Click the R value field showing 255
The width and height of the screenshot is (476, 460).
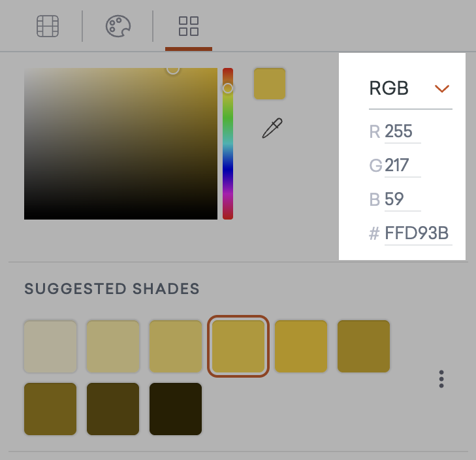click(x=402, y=131)
